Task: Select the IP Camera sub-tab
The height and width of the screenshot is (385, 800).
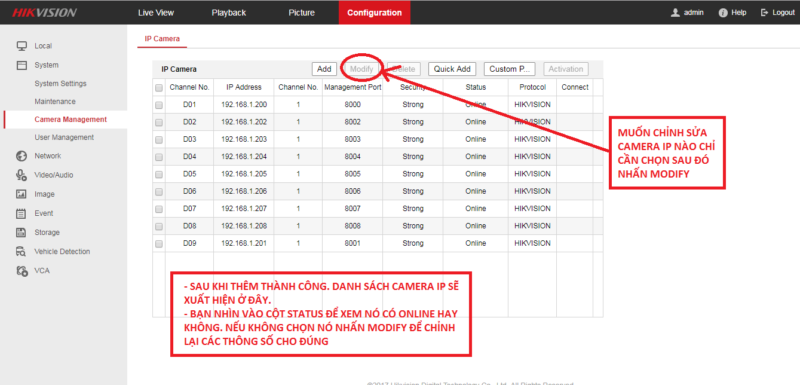Action: coord(162,39)
